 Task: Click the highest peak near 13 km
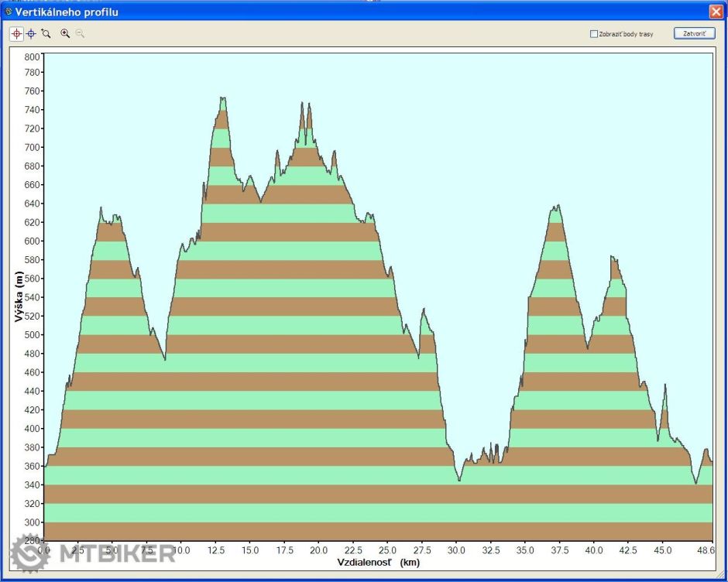[223, 99]
